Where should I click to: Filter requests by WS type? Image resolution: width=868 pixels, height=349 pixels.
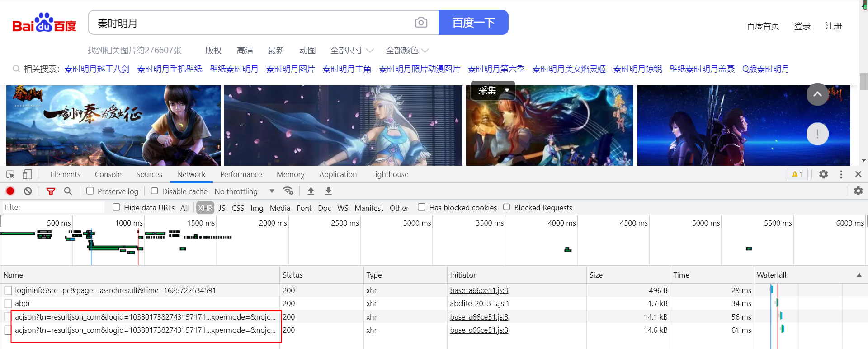343,208
